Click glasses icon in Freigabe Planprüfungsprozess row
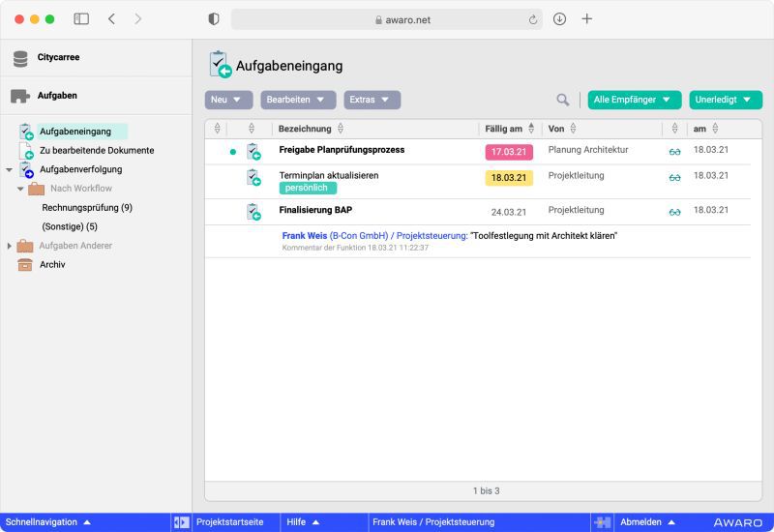 click(674, 151)
